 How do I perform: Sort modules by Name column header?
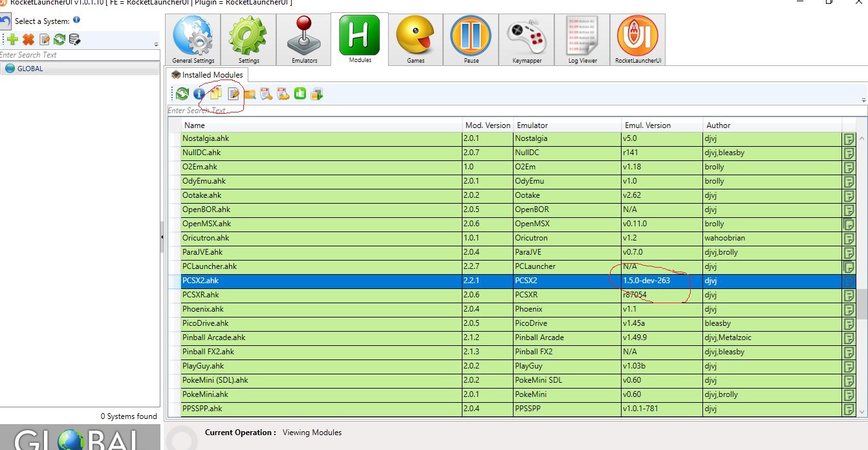(321, 125)
